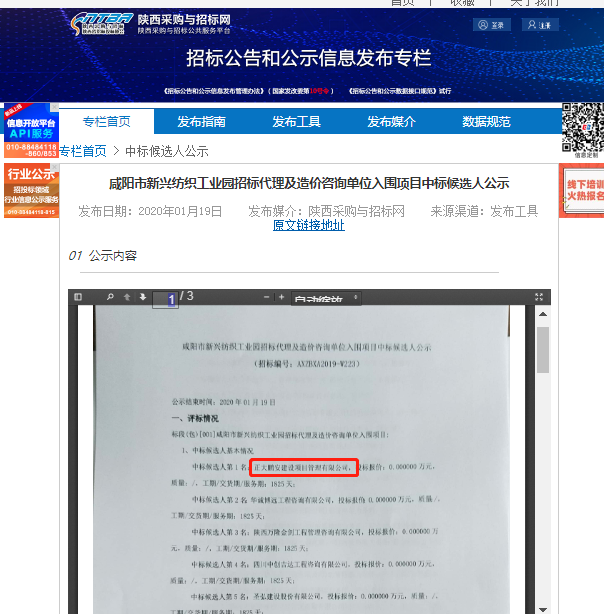Click the 信息开放平台 API服务 banner
Image resolution: width=604 pixels, height=614 pixels.
tap(31, 128)
